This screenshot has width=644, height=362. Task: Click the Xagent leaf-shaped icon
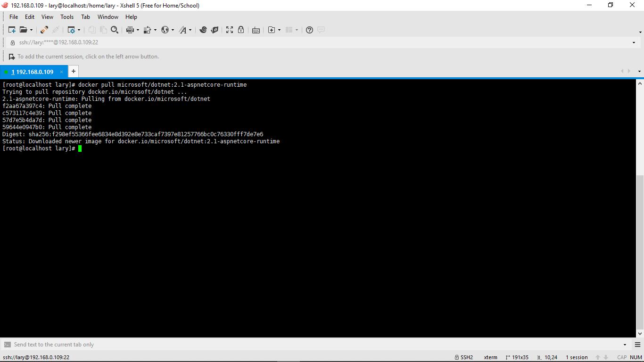[215, 30]
